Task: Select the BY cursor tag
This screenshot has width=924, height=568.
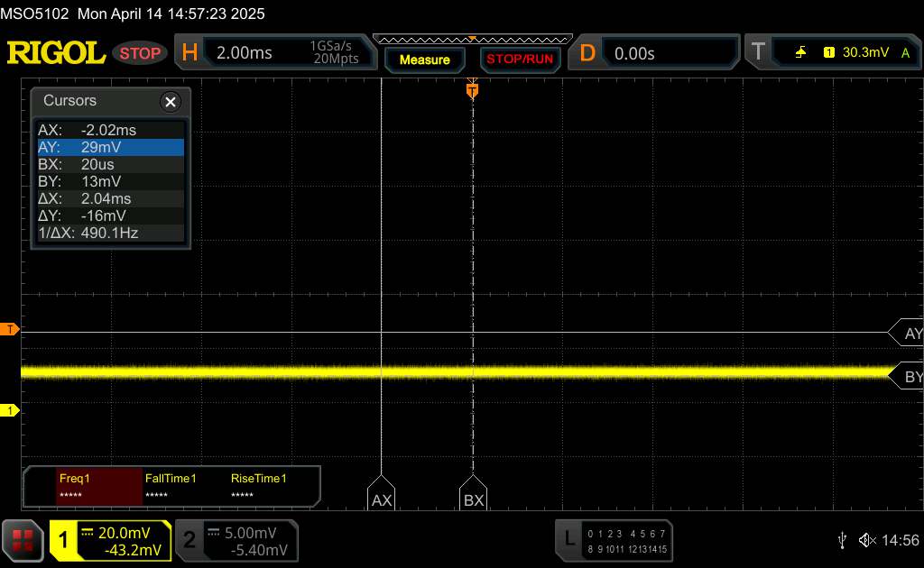Action: (910, 377)
